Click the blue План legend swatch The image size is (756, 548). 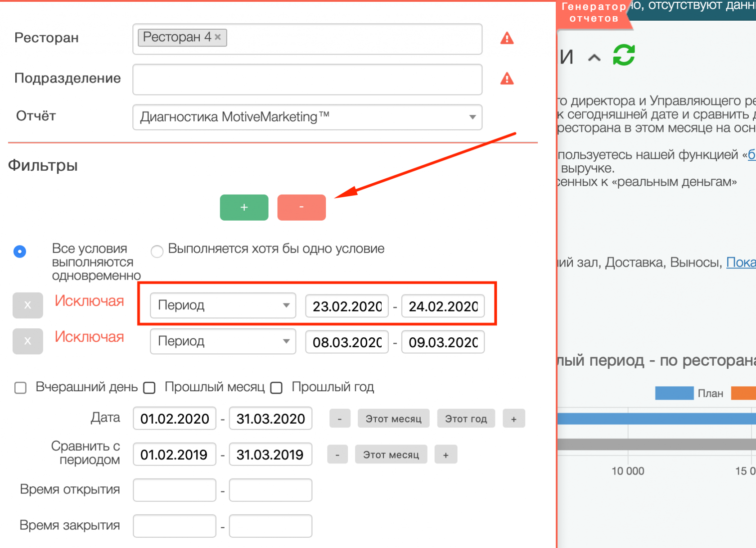click(674, 393)
